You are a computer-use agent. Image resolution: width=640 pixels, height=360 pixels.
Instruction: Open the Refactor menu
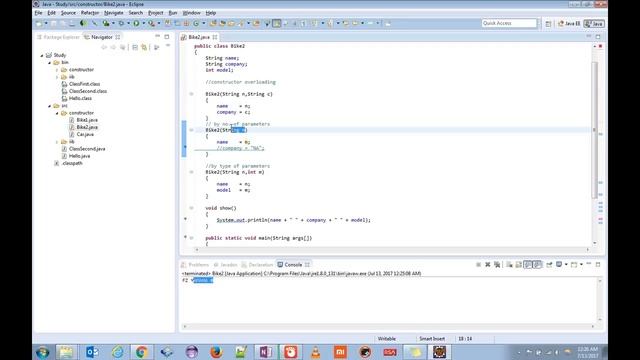(90, 13)
